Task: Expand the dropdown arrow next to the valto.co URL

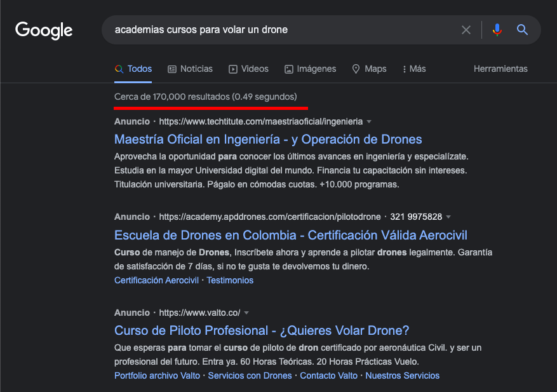Action: tap(246, 313)
